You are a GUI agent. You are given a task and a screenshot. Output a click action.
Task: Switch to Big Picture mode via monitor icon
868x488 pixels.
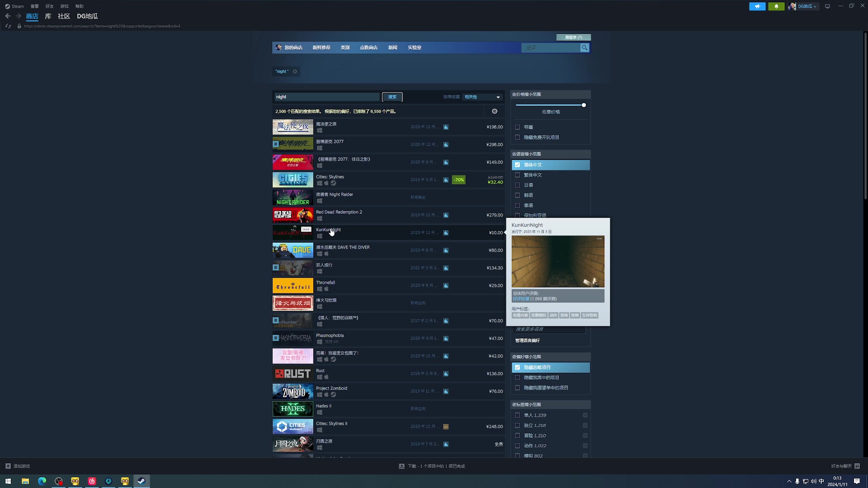point(827,6)
